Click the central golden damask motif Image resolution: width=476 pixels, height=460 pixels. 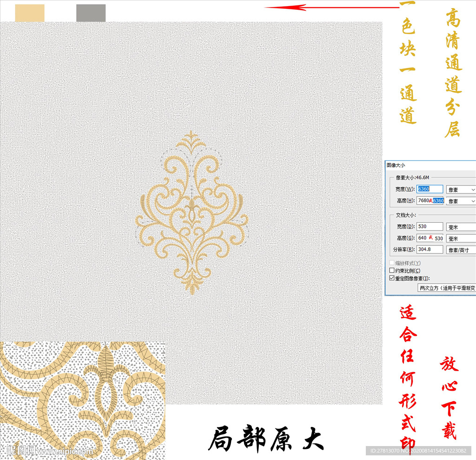tap(191, 214)
